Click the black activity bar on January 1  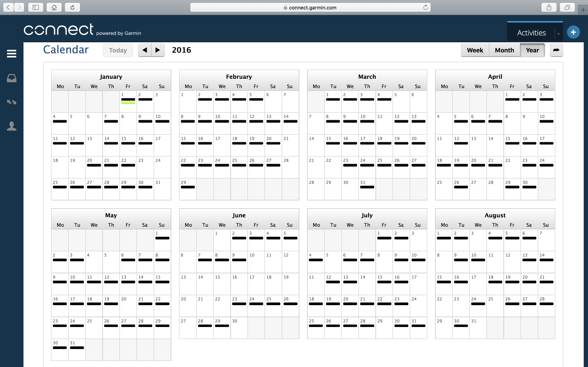(x=128, y=99)
